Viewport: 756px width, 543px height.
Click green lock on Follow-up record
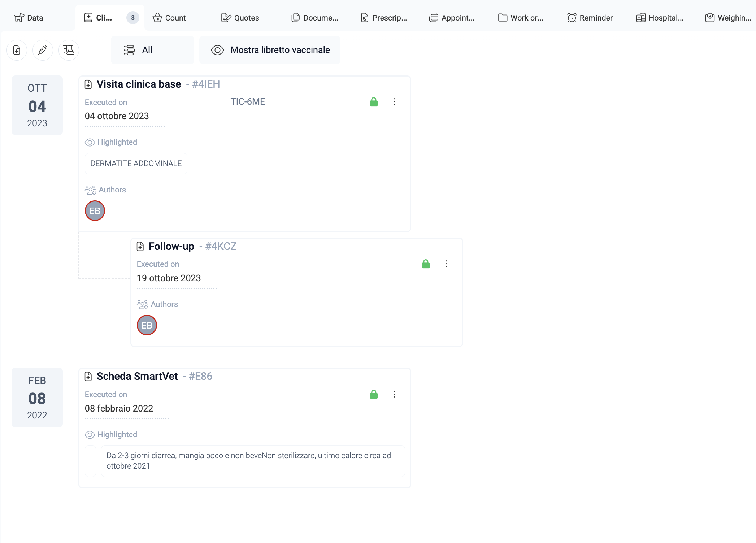pyautogui.click(x=426, y=264)
